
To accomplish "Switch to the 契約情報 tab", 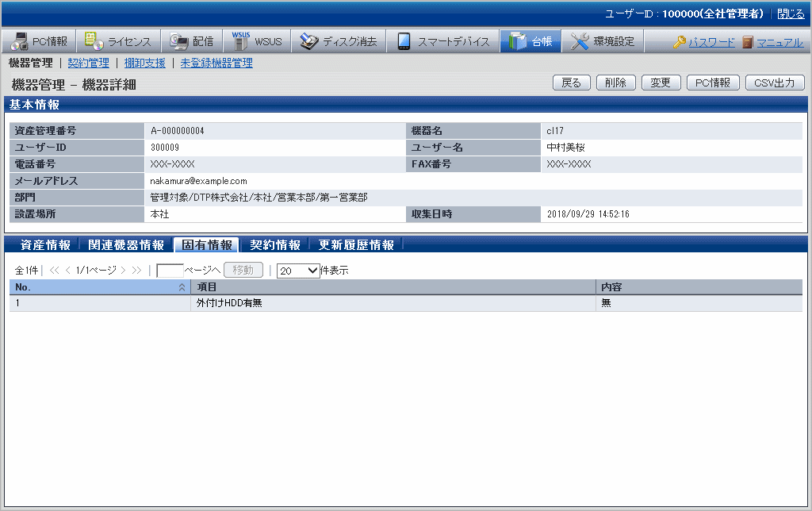I will pos(275,245).
